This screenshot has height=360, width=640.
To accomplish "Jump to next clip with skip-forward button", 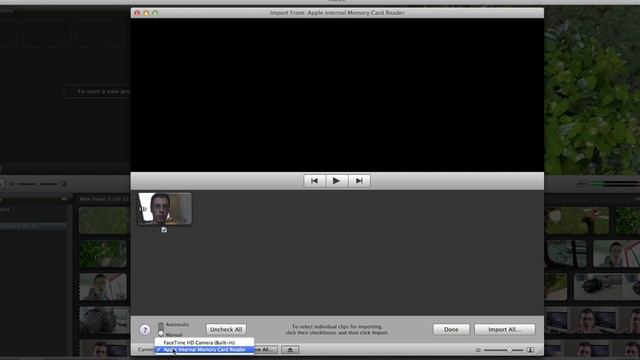I will [359, 181].
